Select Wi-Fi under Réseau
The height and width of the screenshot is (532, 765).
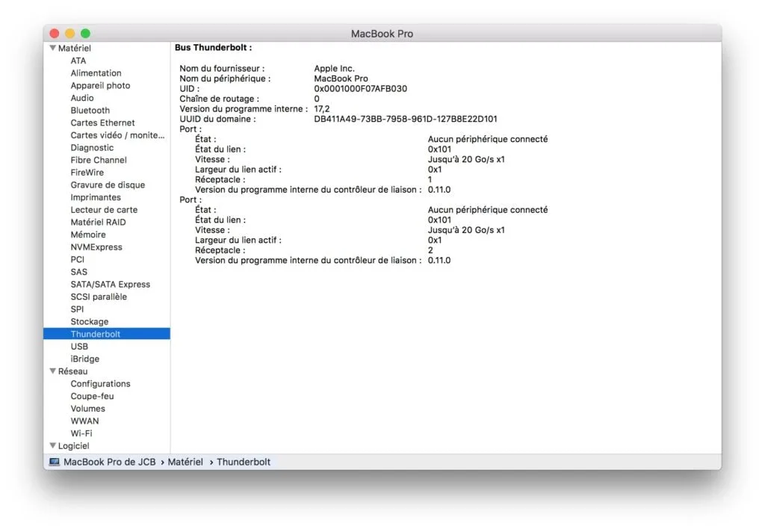(x=81, y=433)
